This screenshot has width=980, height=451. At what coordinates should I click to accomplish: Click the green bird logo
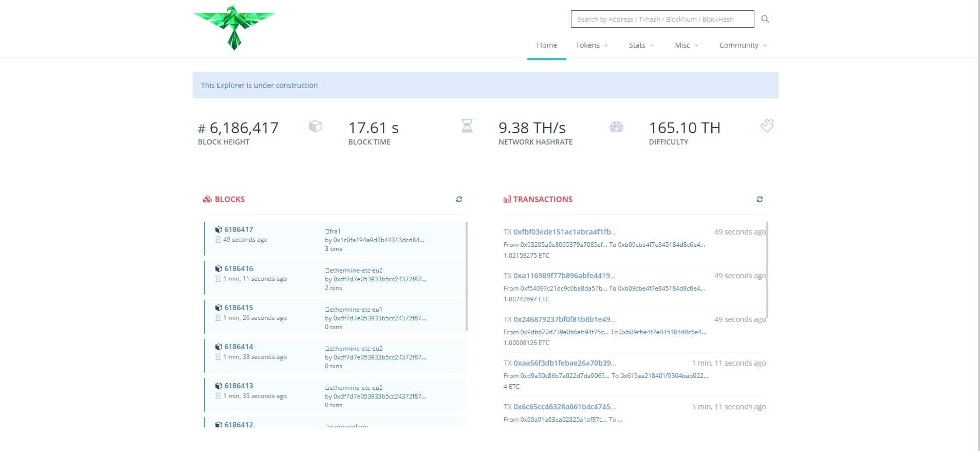click(x=234, y=27)
